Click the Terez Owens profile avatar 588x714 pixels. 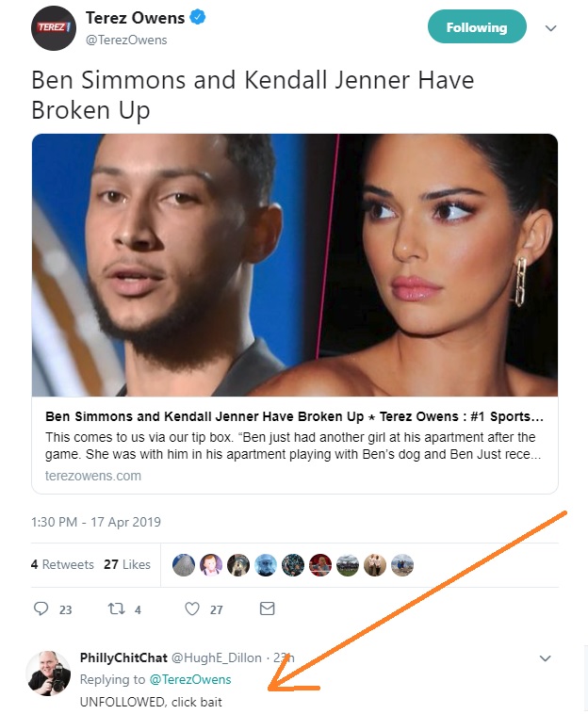(52, 27)
